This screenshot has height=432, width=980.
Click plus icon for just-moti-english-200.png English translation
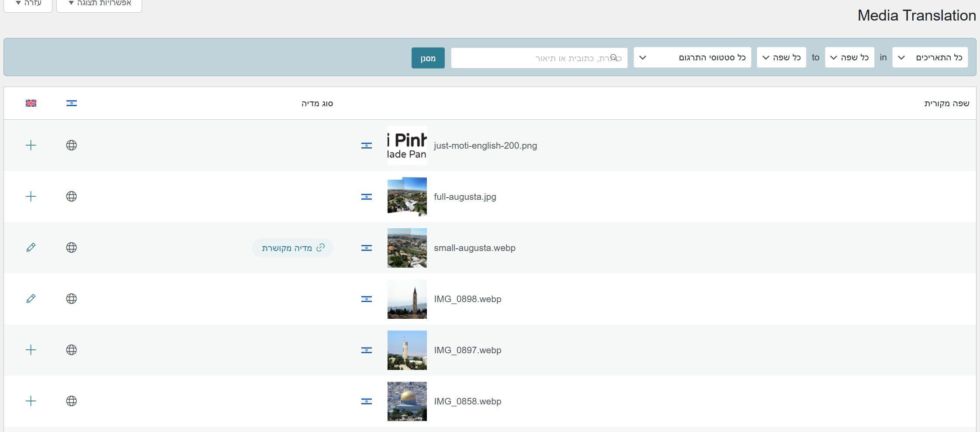pos(31,145)
